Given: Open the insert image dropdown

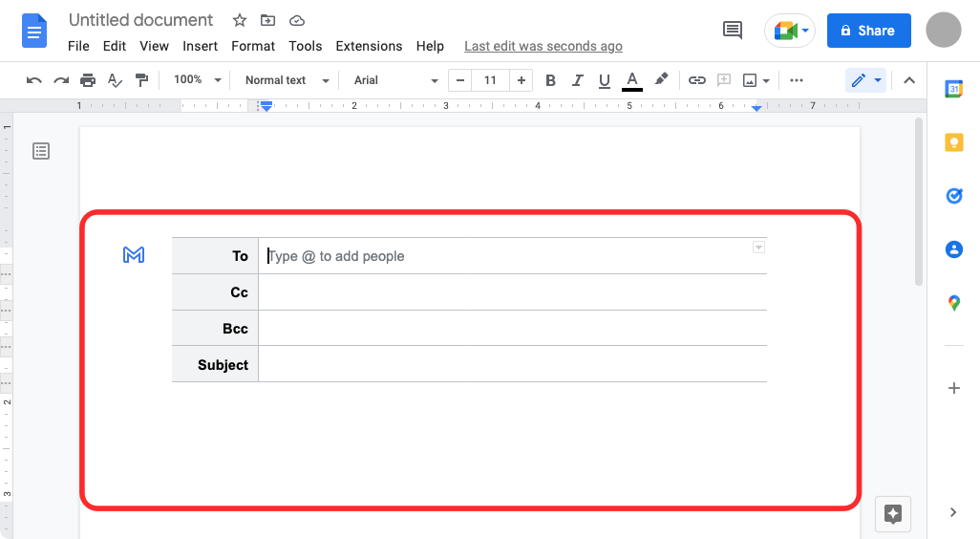Looking at the screenshot, I should 756,80.
